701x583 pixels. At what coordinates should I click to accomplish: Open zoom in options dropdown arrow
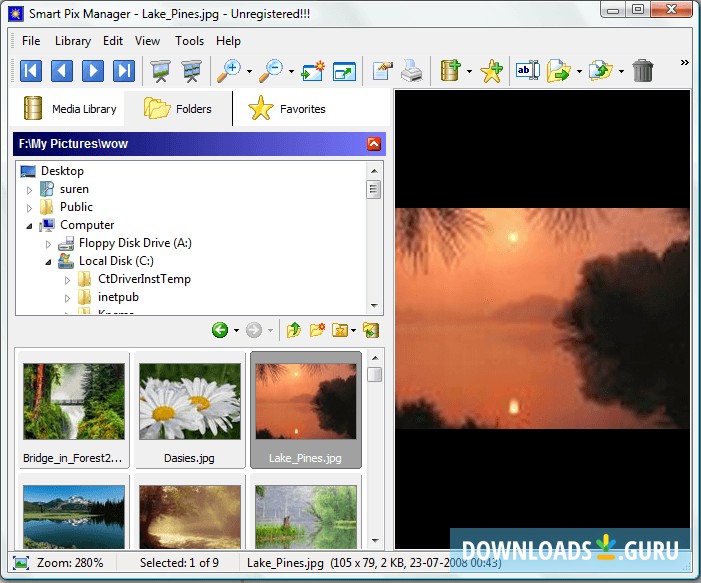coord(249,71)
